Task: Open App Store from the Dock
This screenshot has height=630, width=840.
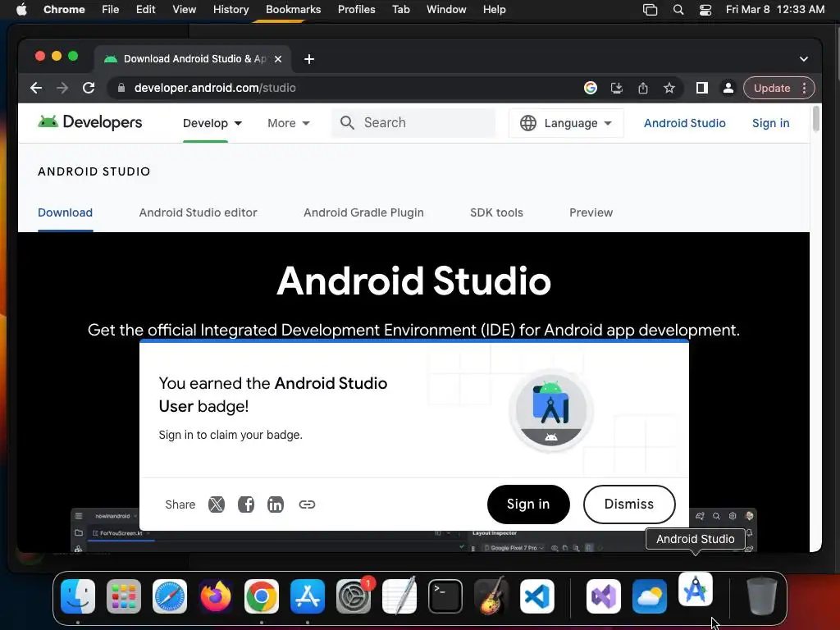Action: (308, 596)
